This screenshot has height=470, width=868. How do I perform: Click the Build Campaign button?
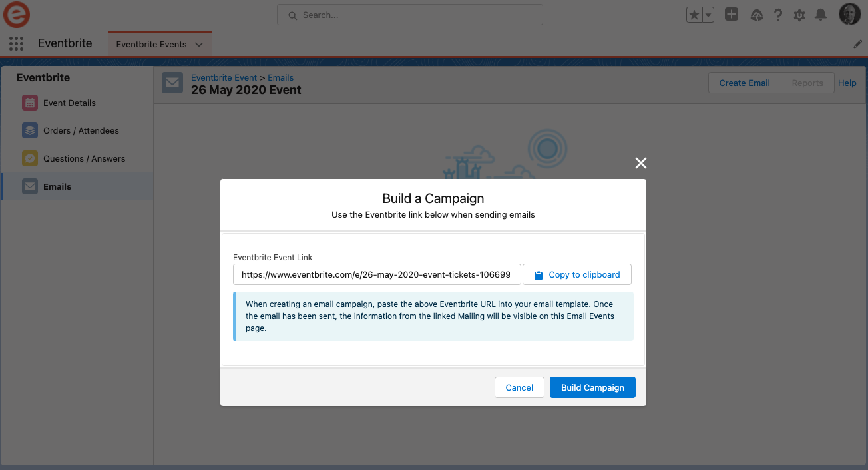point(592,387)
